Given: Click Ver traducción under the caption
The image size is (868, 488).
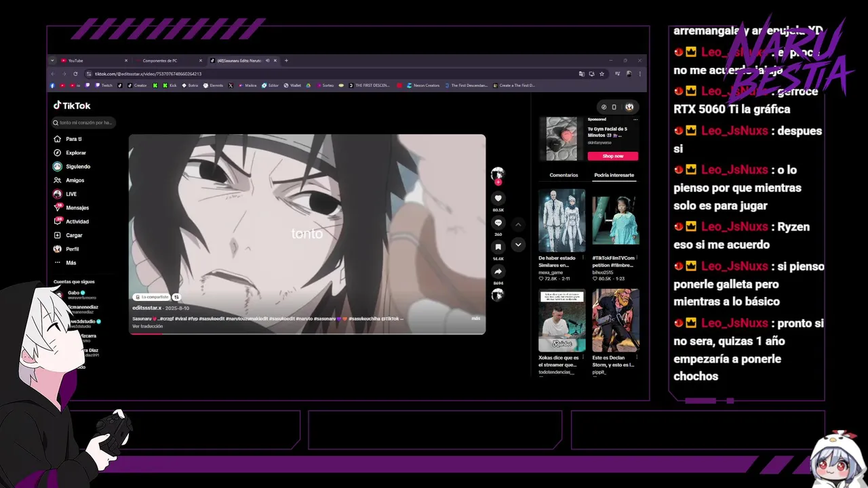Looking at the screenshot, I should [147, 326].
